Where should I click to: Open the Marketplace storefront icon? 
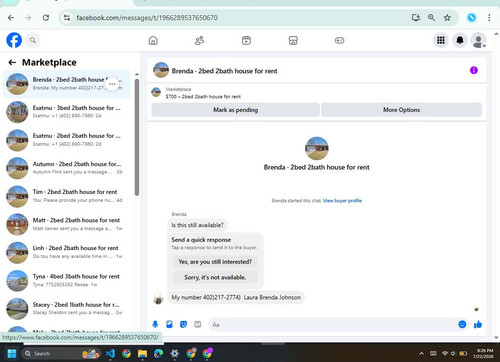pyautogui.click(x=293, y=41)
